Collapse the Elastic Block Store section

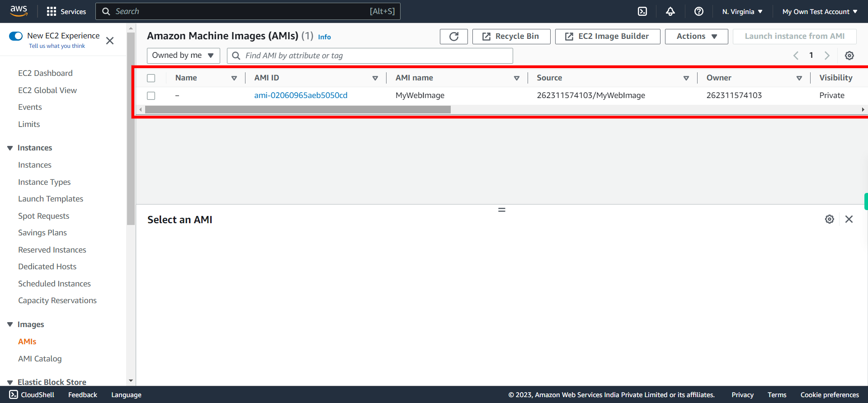[10, 382]
